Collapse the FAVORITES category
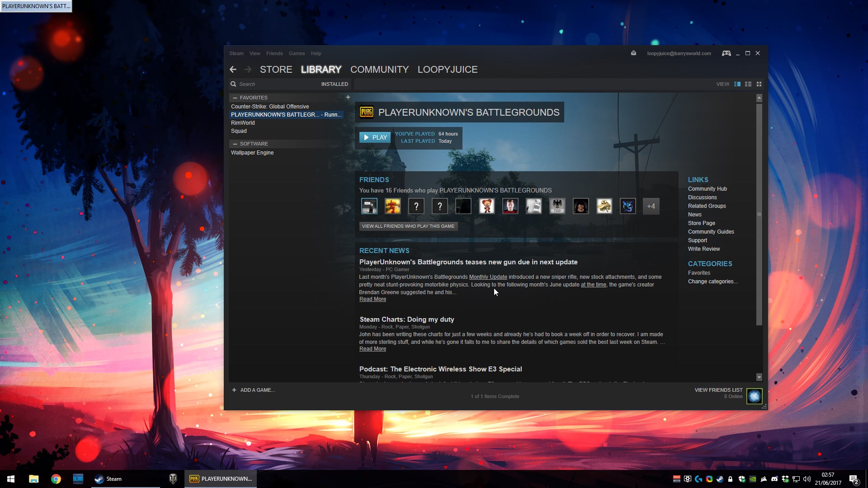This screenshot has width=868, height=488. pos(235,98)
